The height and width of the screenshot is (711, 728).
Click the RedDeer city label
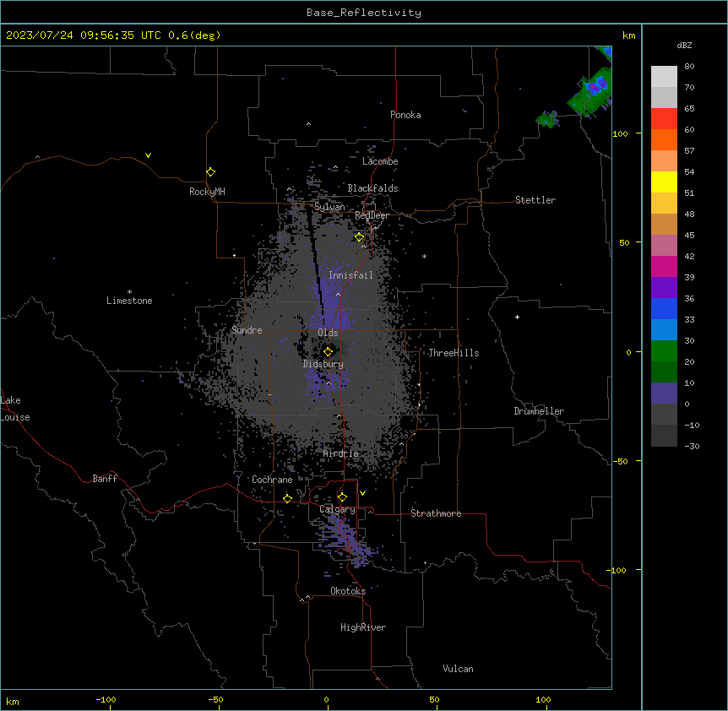point(372,215)
